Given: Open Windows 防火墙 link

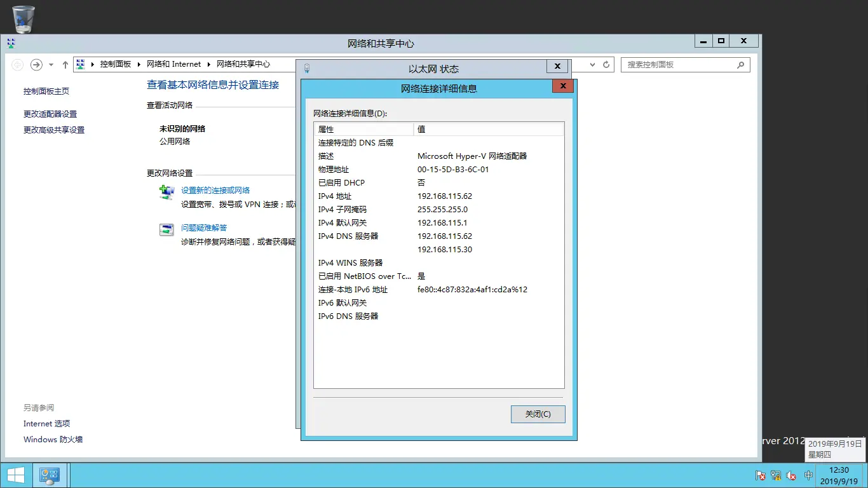Looking at the screenshot, I should (x=53, y=440).
